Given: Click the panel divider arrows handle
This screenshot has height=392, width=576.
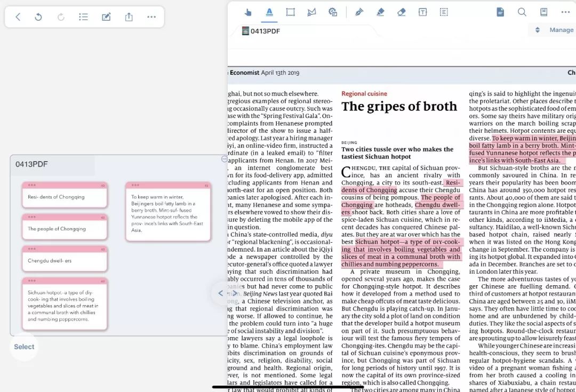Looking at the screenshot, I should [227, 293].
